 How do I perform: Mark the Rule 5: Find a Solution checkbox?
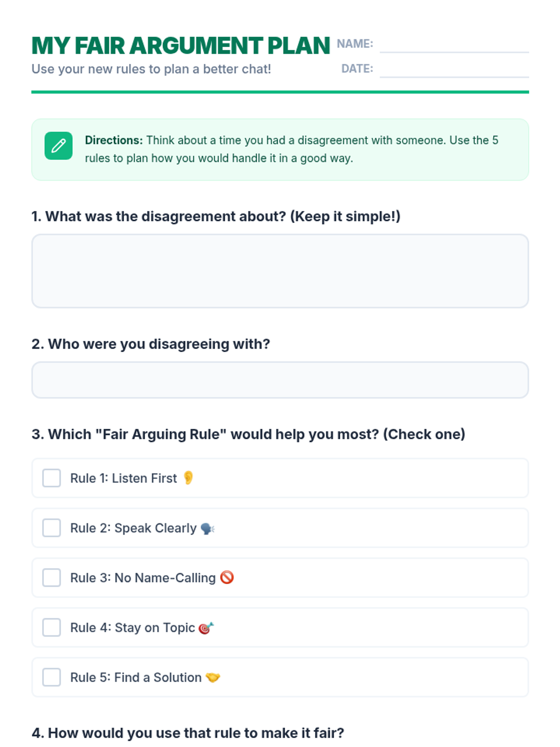[x=51, y=677]
